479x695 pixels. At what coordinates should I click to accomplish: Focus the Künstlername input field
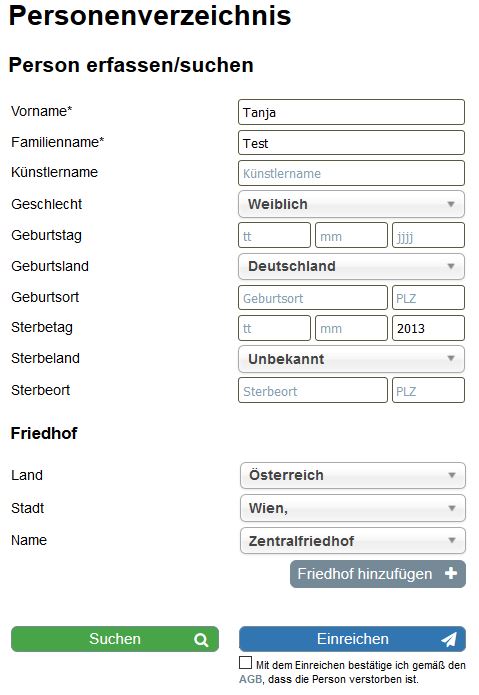[x=351, y=173]
